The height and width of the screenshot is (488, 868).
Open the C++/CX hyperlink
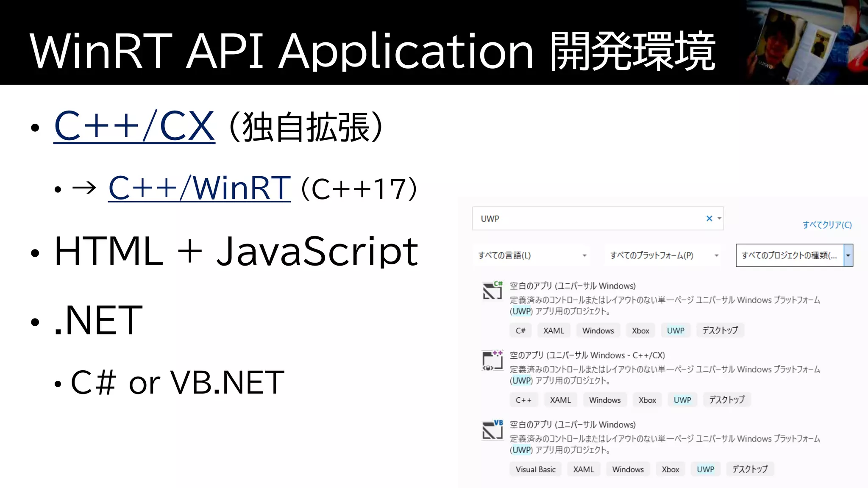pyautogui.click(x=134, y=126)
